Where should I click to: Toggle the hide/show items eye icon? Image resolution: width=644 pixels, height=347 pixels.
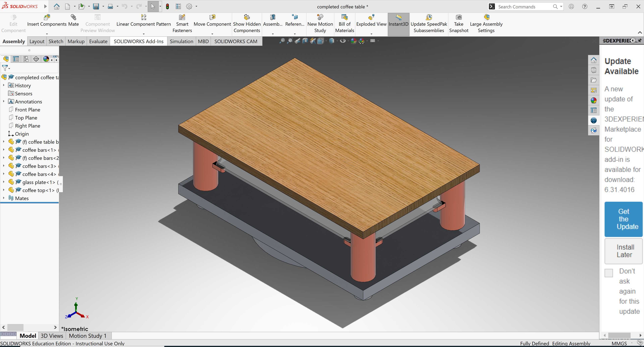(343, 41)
